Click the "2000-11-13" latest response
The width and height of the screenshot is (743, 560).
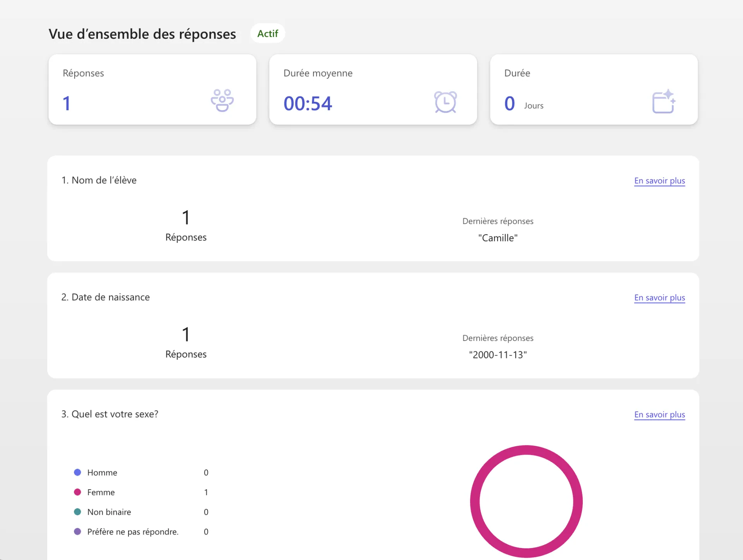498,355
